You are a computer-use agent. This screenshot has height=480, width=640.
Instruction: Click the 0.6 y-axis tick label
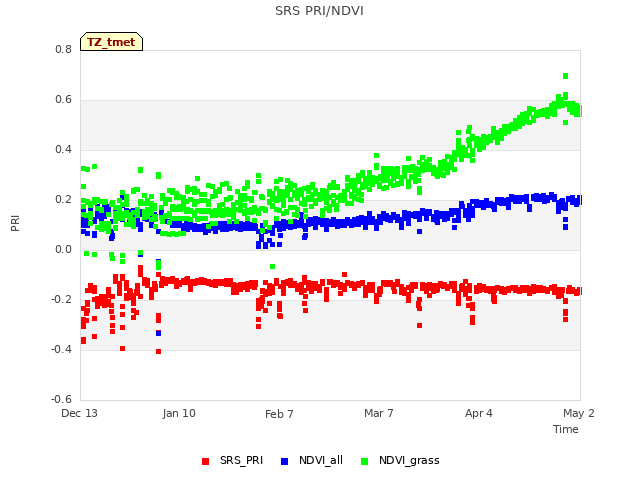tap(63, 100)
